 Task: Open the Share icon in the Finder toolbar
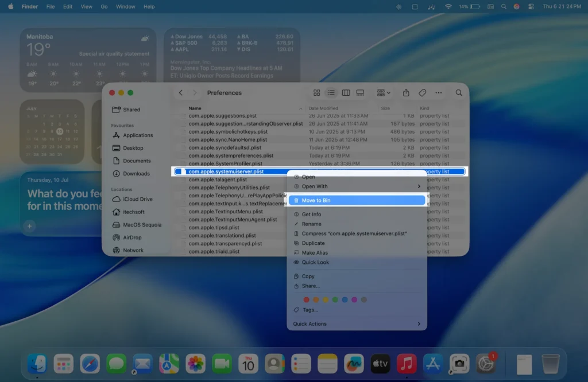[406, 92]
